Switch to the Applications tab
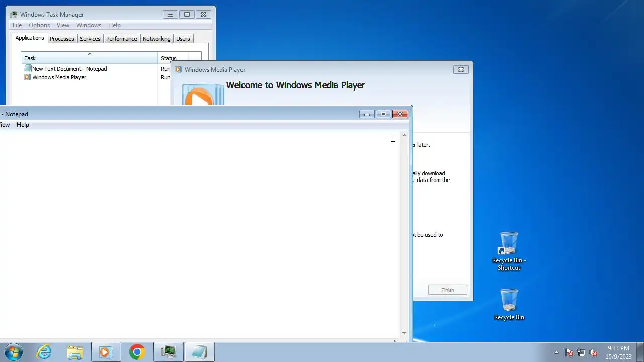This screenshot has width=644, height=362. click(30, 38)
